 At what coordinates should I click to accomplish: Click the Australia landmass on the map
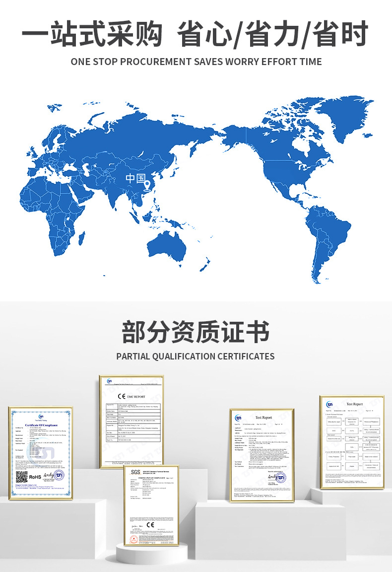(167, 247)
